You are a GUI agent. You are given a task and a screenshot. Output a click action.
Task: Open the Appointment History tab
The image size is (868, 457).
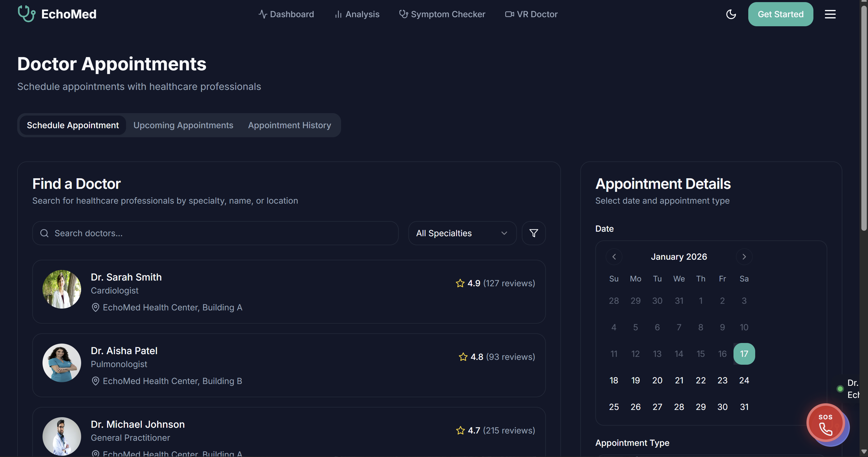[x=290, y=125]
